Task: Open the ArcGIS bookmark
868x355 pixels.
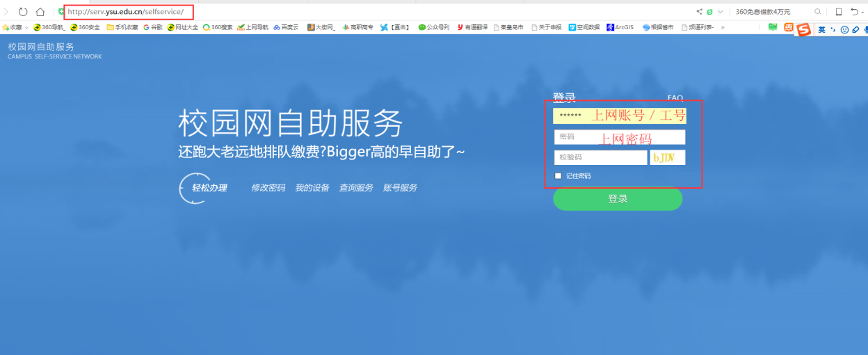Action: 619,28
